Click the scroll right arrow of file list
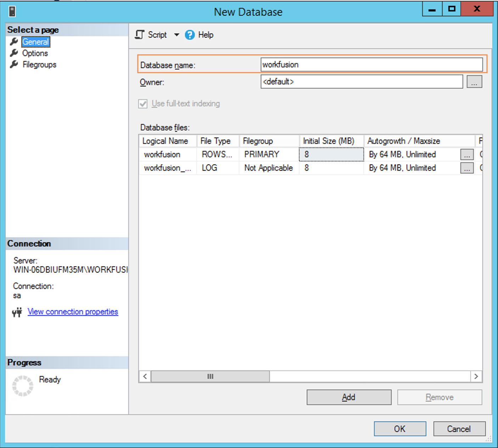This screenshot has width=498, height=448. coord(476,376)
